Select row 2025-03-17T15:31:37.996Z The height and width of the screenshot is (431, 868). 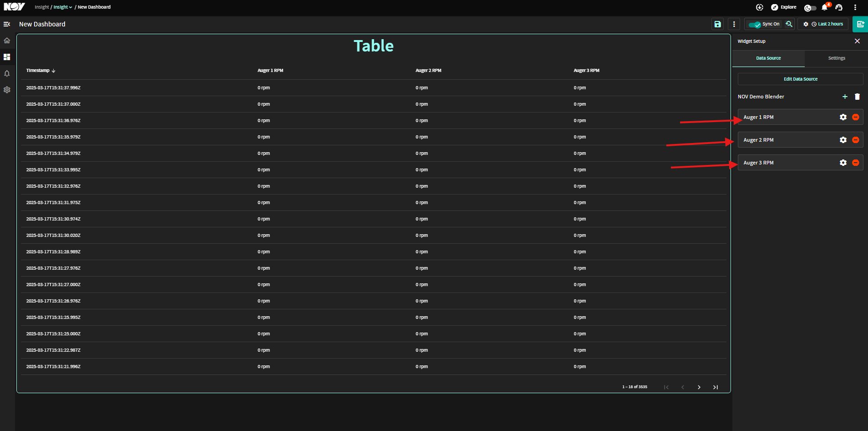pos(373,88)
